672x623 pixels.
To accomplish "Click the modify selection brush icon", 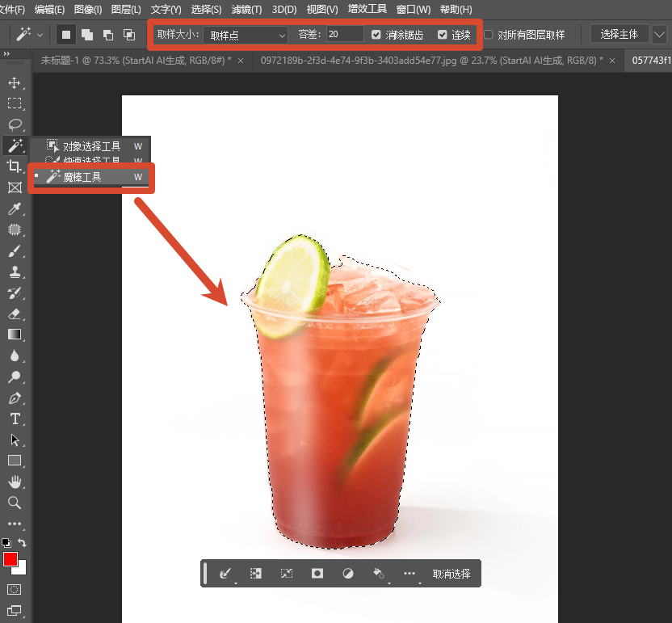I will coord(225,573).
